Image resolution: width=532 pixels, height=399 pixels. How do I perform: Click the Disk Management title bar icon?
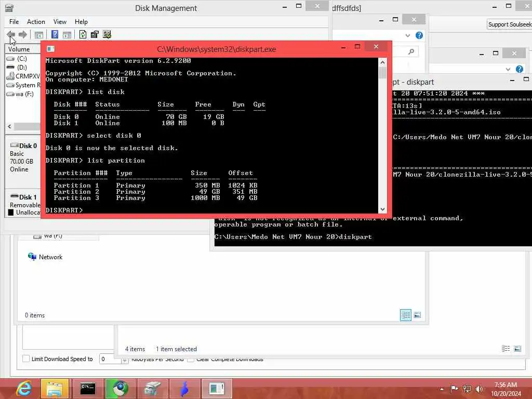pyautogui.click(x=9, y=8)
